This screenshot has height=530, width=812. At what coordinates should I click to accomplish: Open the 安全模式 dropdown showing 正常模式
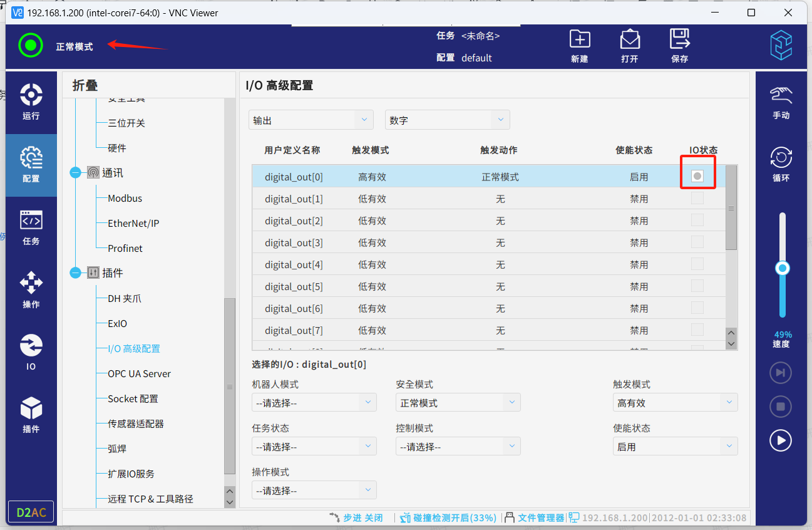(458, 403)
